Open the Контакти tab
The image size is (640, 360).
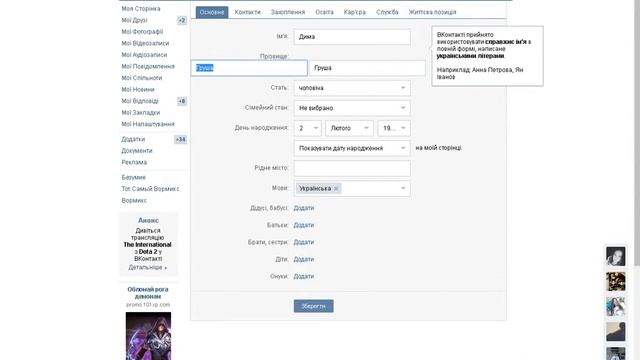pos(247,12)
